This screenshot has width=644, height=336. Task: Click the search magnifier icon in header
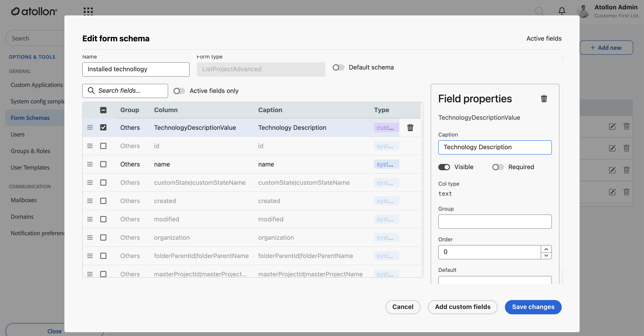click(x=539, y=11)
